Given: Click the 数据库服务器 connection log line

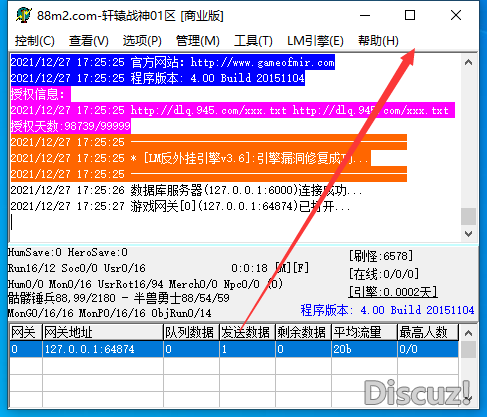Looking at the screenshot, I should coord(186,190).
